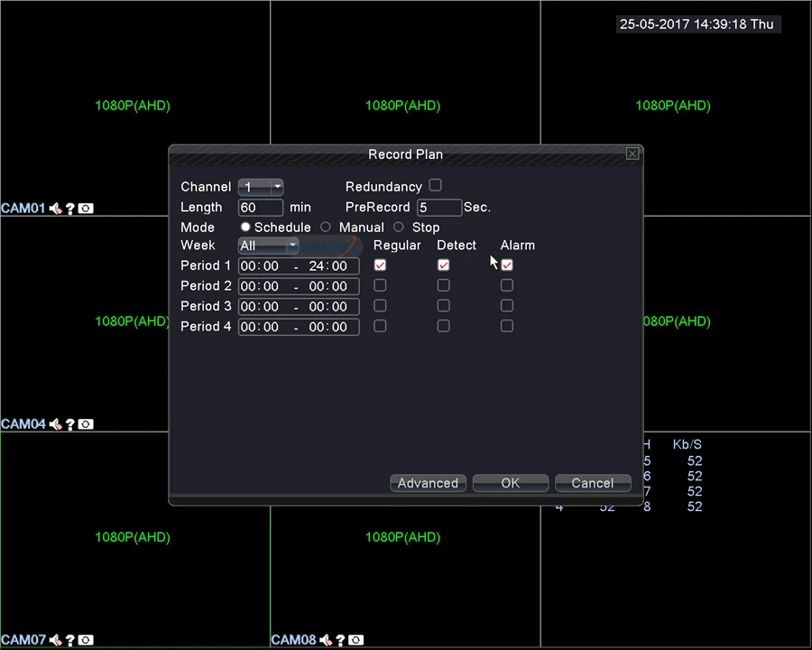Click the CAM01 muted audio icon

[x=55, y=209]
